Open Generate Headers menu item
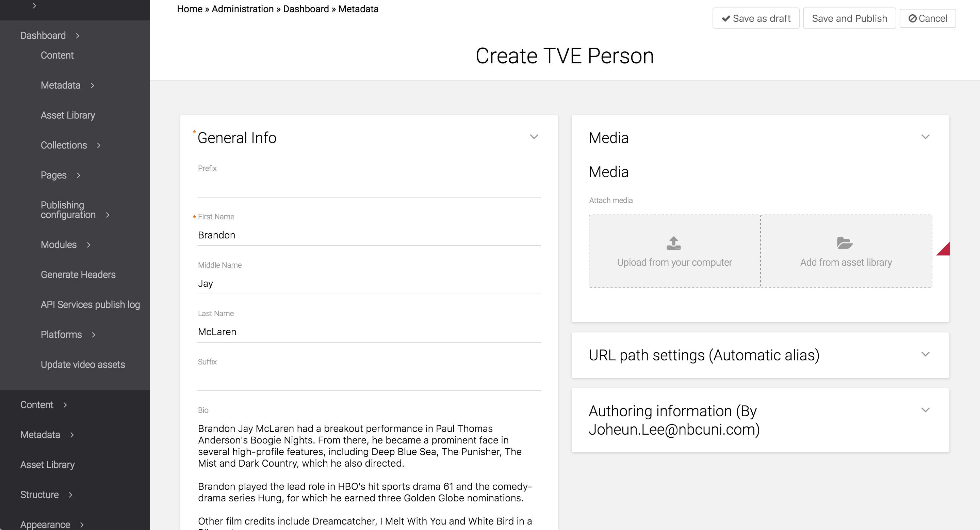980x530 pixels. tap(78, 275)
